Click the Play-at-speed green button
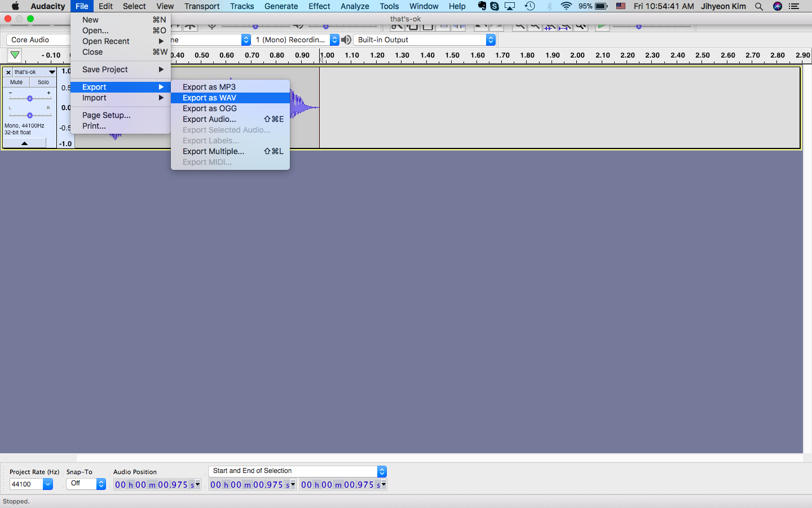812x508 pixels. 602,25
